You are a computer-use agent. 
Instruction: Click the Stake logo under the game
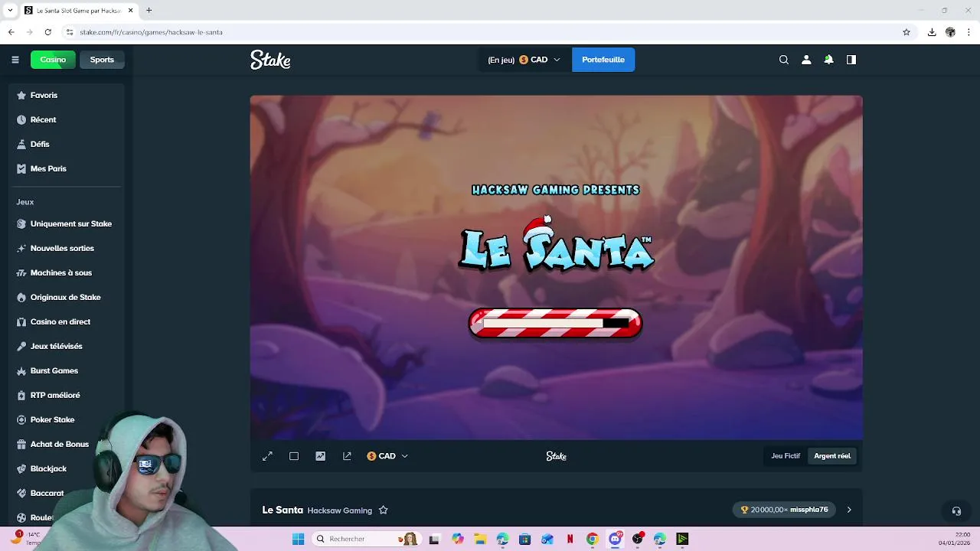click(x=557, y=456)
